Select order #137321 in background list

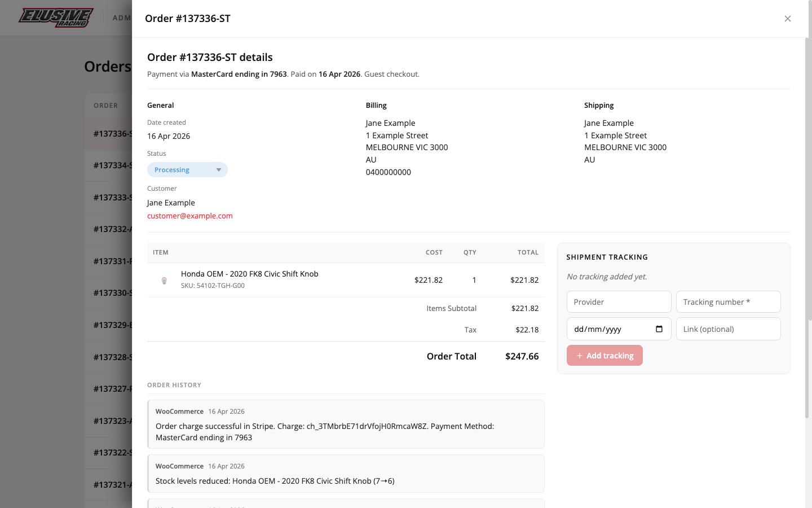tap(108, 485)
